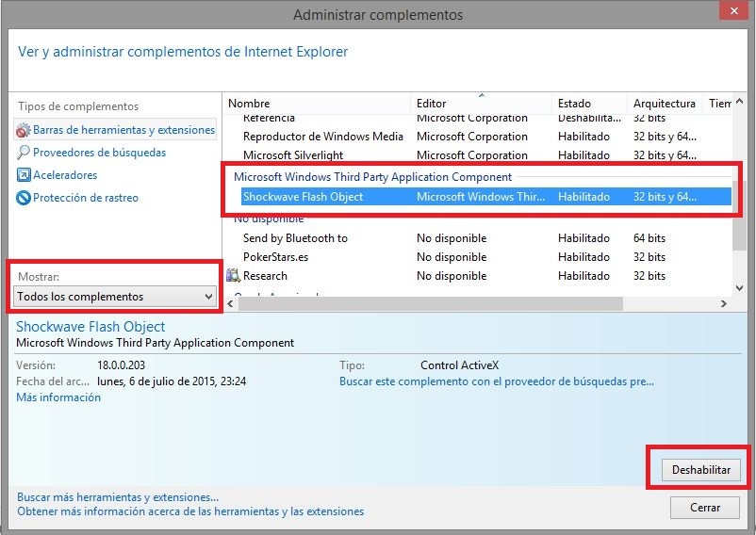This screenshot has width=756, height=535.
Task: Open the Mostrar 'Todos los complementos' dropdown
Action: [x=115, y=297]
